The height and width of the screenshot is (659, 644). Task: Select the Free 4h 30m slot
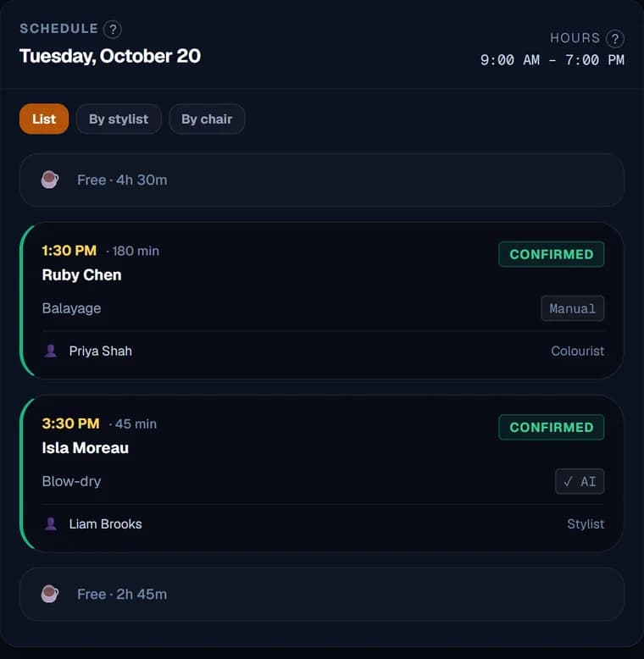(x=322, y=180)
